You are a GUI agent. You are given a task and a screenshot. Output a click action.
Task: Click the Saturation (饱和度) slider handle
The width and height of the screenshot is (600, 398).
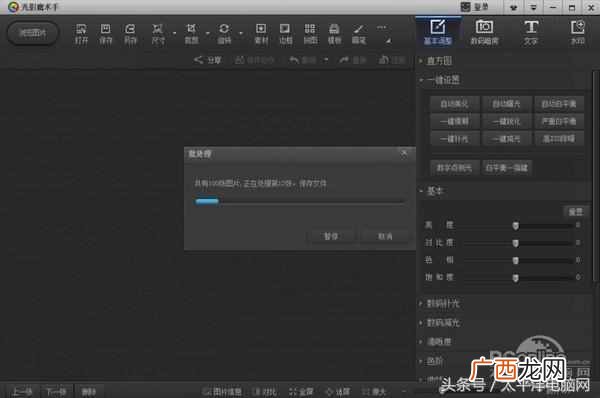(x=515, y=277)
